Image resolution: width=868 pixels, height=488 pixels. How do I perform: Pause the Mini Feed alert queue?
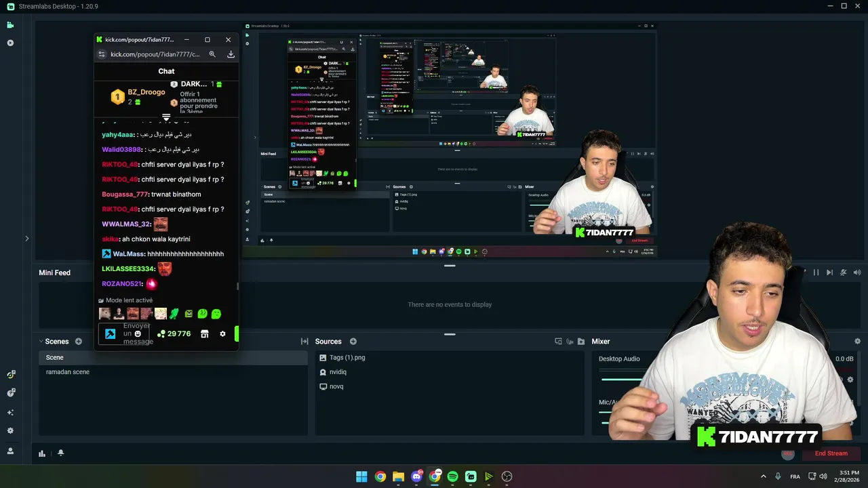[816, 272]
